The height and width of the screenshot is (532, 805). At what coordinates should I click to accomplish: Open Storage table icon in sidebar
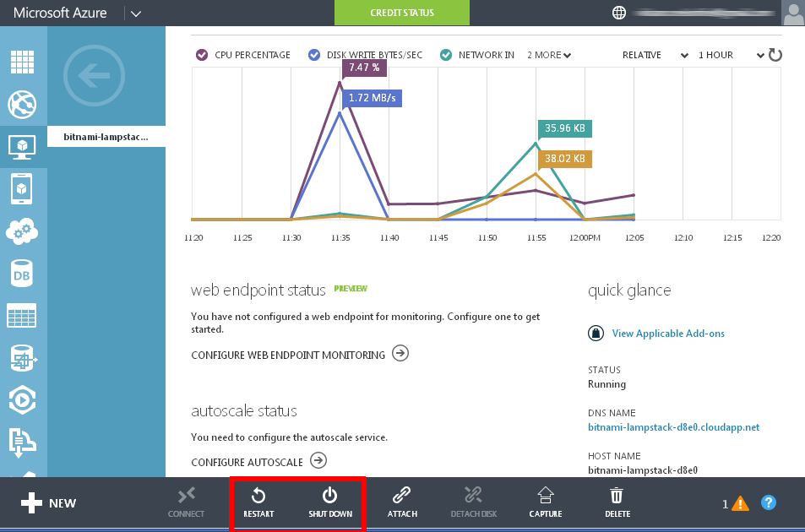[22, 315]
